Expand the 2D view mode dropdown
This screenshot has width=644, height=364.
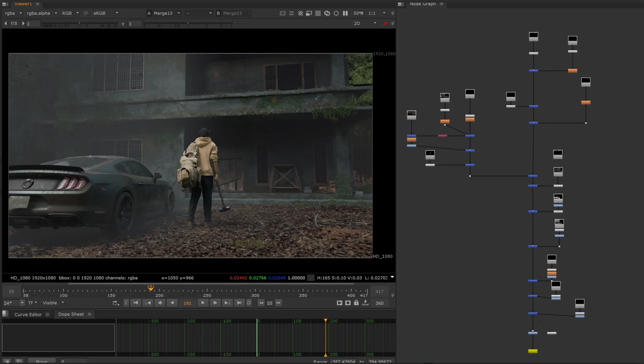[365, 23]
